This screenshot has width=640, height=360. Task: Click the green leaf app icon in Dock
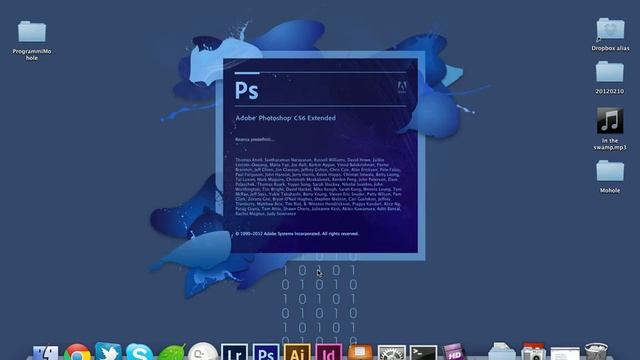tap(171, 353)
